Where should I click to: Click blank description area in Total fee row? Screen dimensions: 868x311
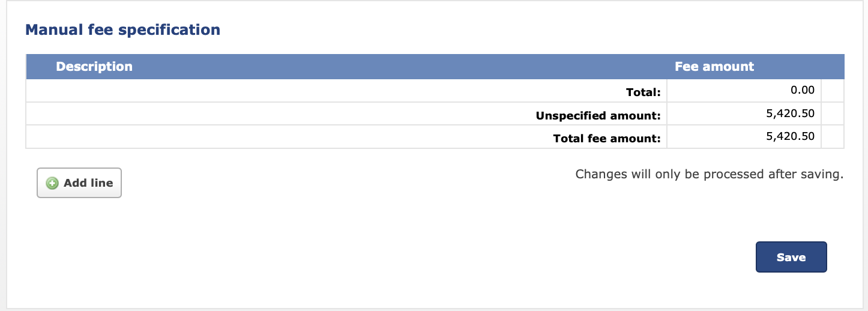click(288, 136)
